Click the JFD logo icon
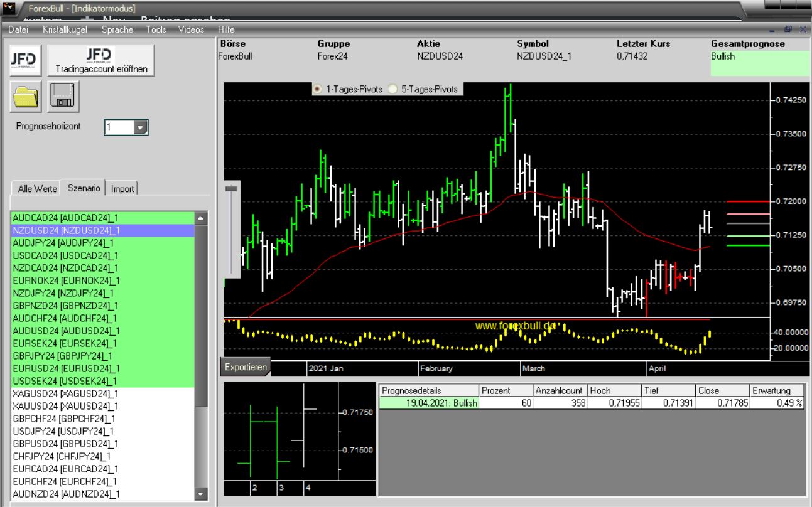The width and height of the screenshot is (812, 507). [26, 60]
